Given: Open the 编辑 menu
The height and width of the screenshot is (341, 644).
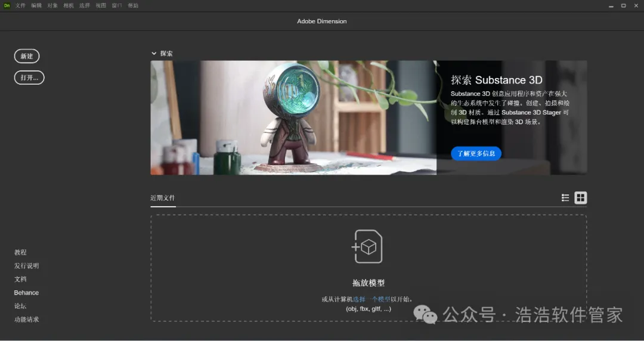Looking at the screenshot, I should point(36,5).
